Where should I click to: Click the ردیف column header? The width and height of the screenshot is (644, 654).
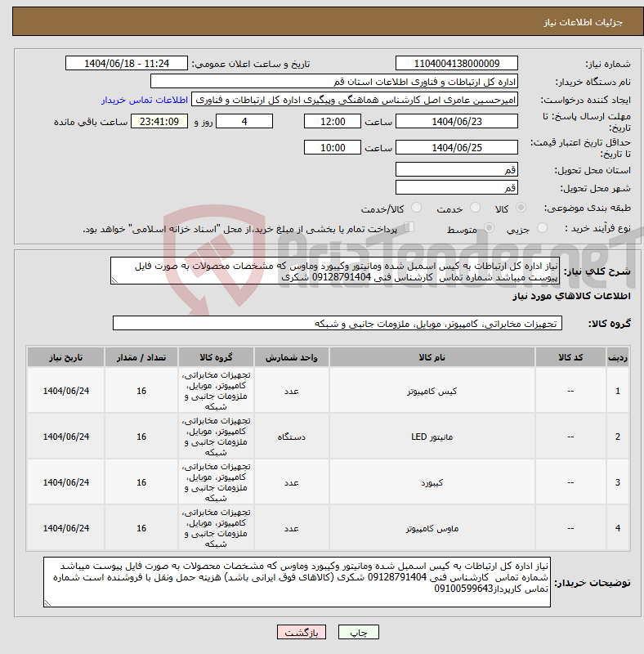tap(618, 357)
